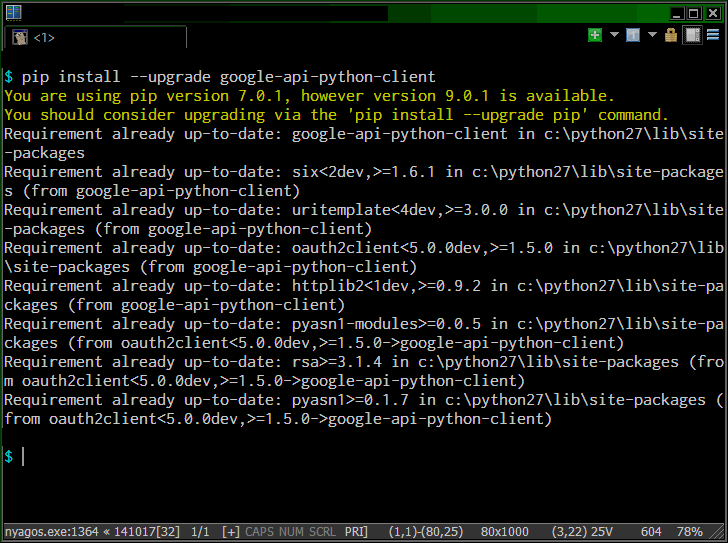Minimize the terminal window
Viewport: 728px width, 543px height.
tap(677, 13)
